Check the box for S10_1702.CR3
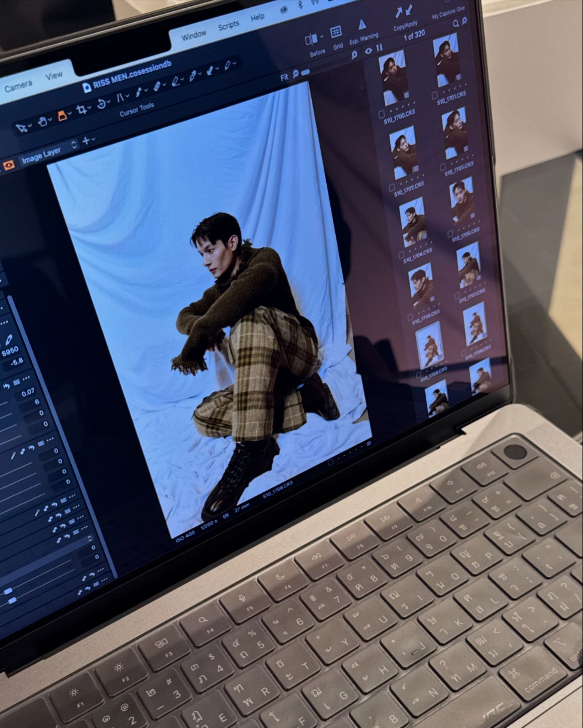583x728 pixels. pyautogui.click(x=392, y=188)
